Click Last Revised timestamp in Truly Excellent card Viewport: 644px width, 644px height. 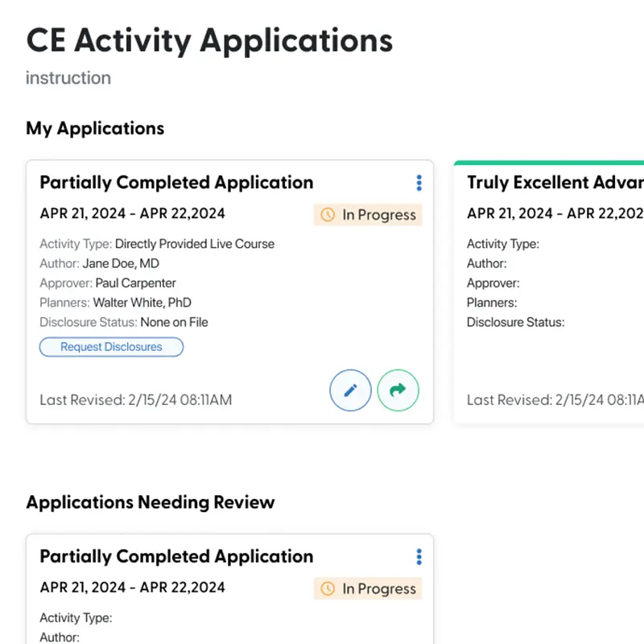pos(555,400)
